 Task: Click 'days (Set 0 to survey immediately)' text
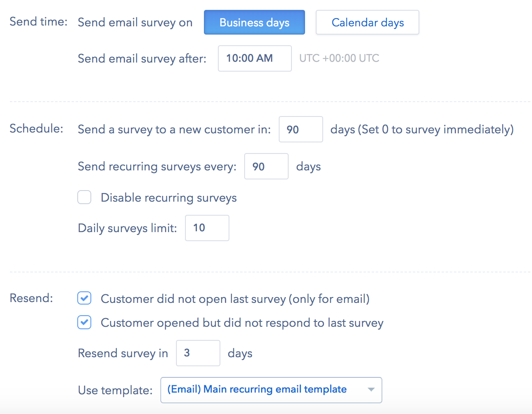point(422,129)
